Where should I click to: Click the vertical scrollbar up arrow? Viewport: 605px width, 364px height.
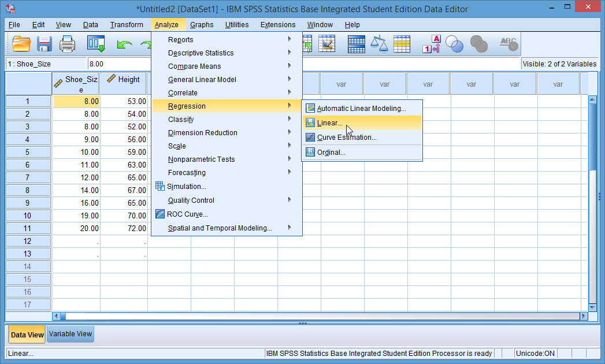[x=593, y=99]
